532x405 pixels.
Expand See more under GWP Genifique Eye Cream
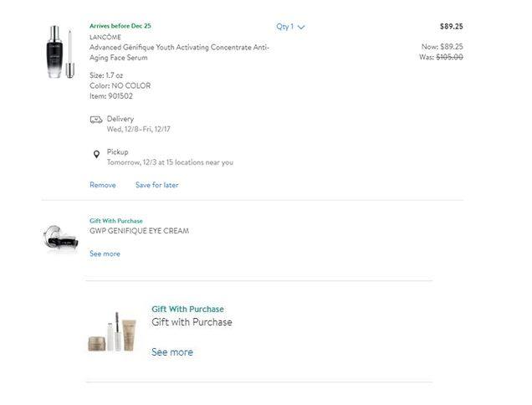click(105, 254)
